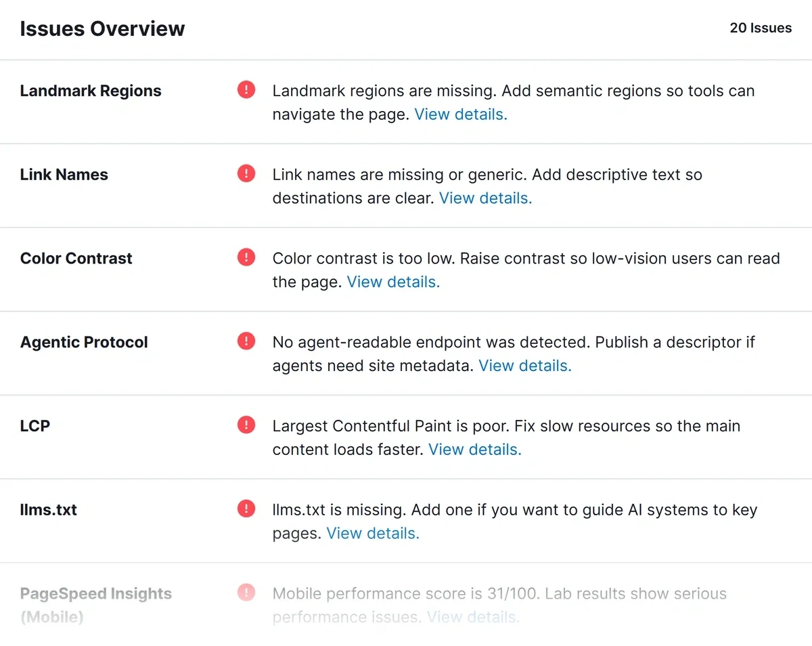The height and width of the screenshot is (646, 812).
Task: Open View details for PageSpeed Insights
Action: pyautogui.click(x=474, y=618)
